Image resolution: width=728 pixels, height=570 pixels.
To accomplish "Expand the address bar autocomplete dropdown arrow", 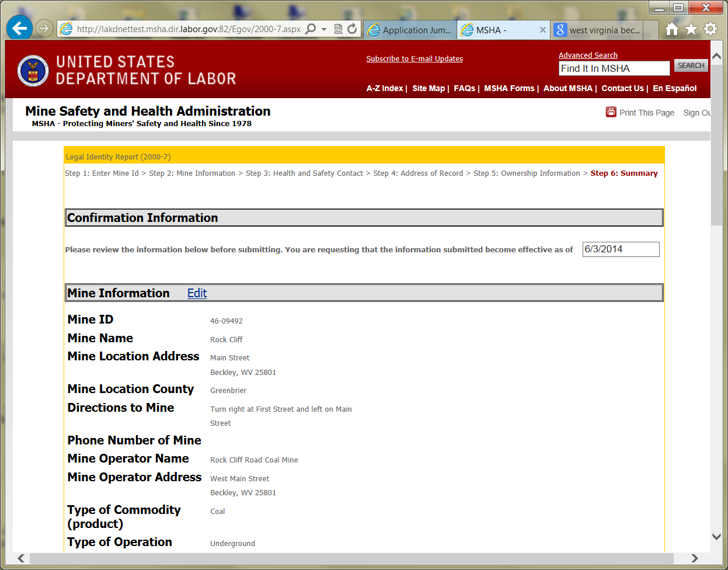I will pyautogui.click(x=324, y=29).
